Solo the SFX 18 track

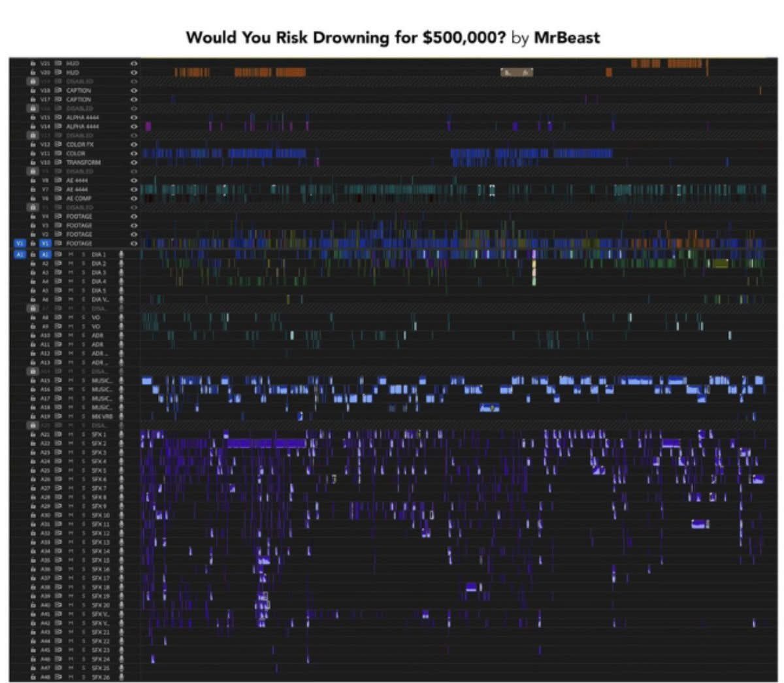(x=84, y=587)
